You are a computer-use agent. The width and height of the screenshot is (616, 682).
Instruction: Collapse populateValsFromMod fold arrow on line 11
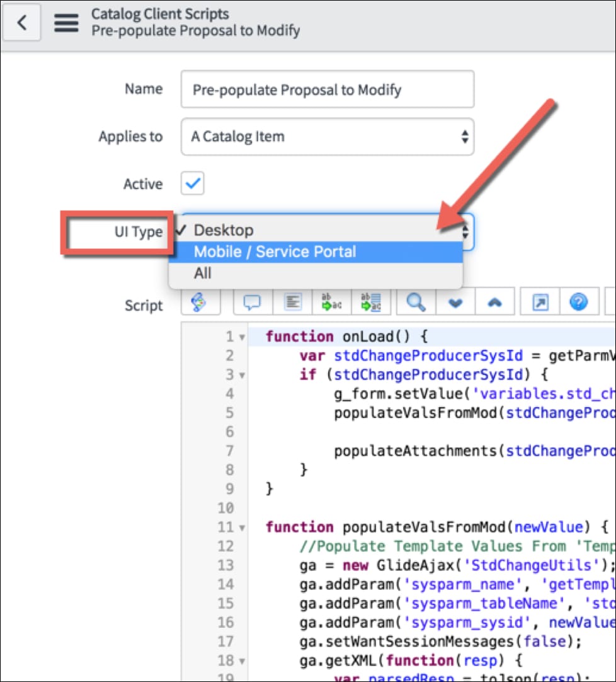coord(242,528)
